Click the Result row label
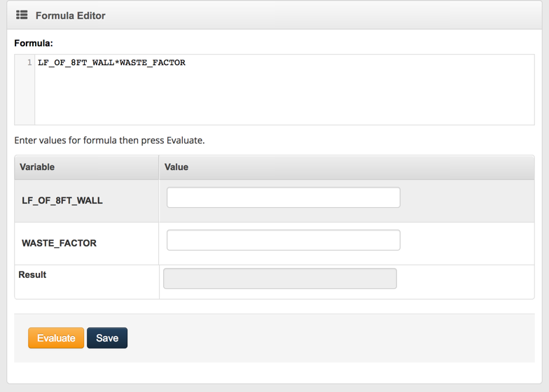Screen dimensions: 549x392 tap(32, 275)
